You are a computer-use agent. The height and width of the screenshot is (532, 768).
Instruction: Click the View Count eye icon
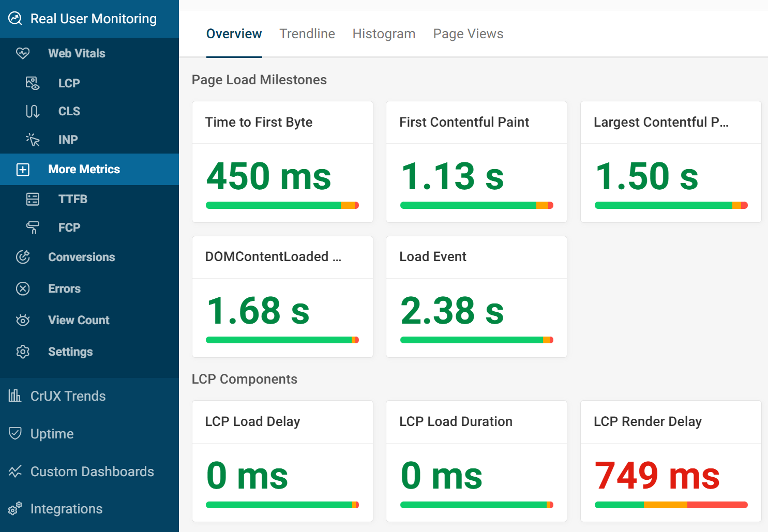click(23, 320)
